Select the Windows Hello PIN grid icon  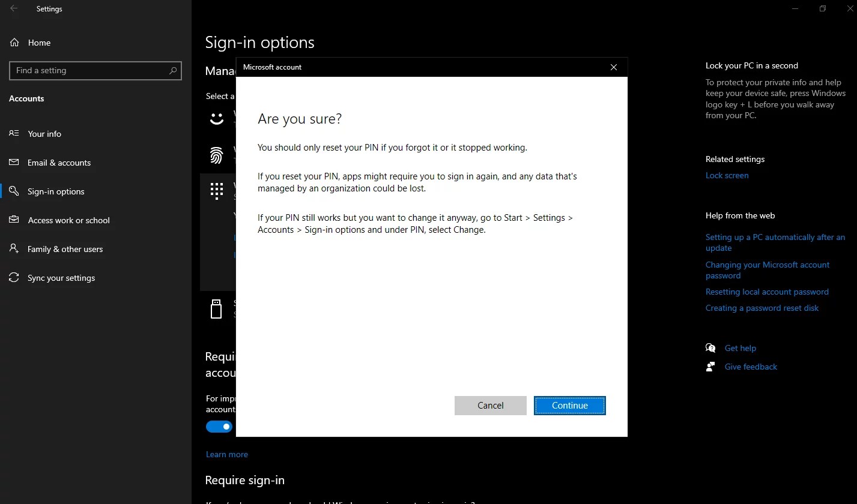click(216, 190)
